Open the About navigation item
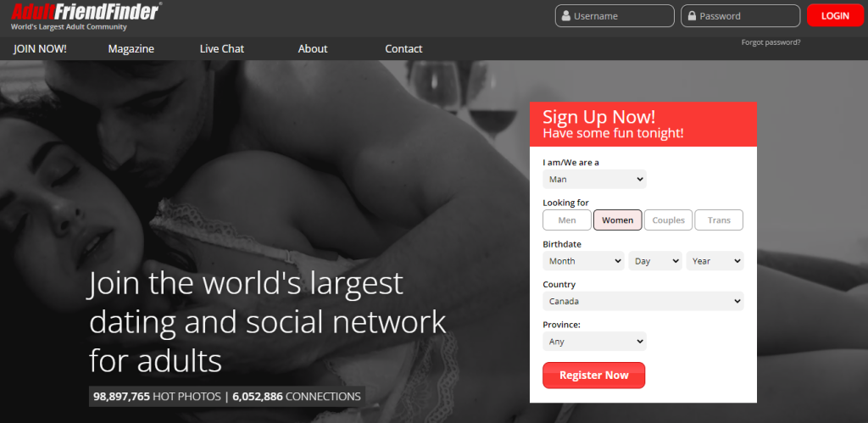868x423 pixels. click(313, 48)
